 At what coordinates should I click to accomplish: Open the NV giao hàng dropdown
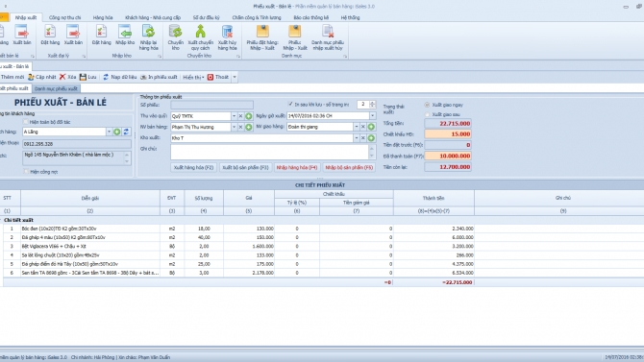click(356, 127)
